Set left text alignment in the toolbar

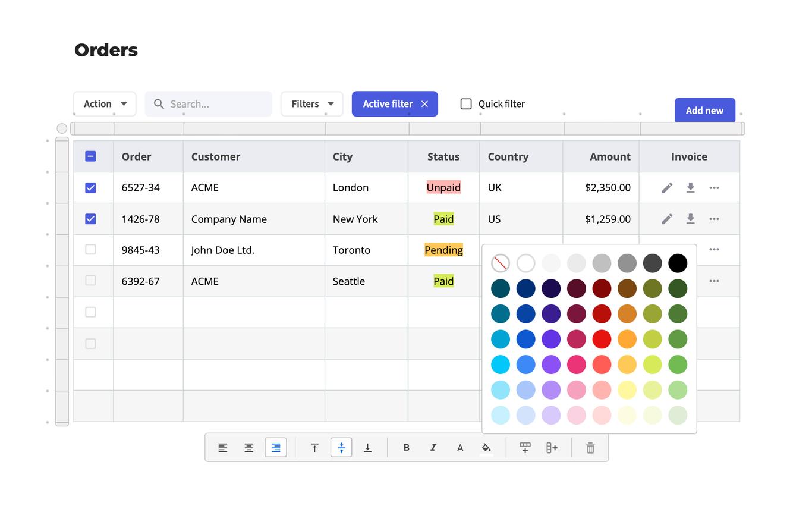pos(222,447)
